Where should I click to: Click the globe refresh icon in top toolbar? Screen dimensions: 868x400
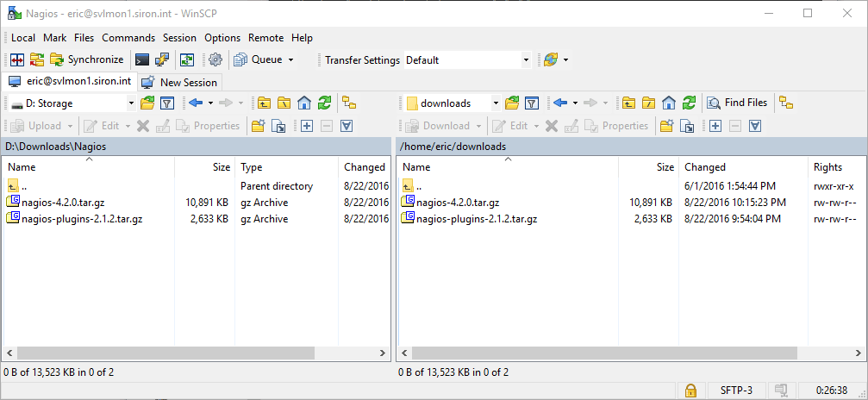(x=550, y=59)
